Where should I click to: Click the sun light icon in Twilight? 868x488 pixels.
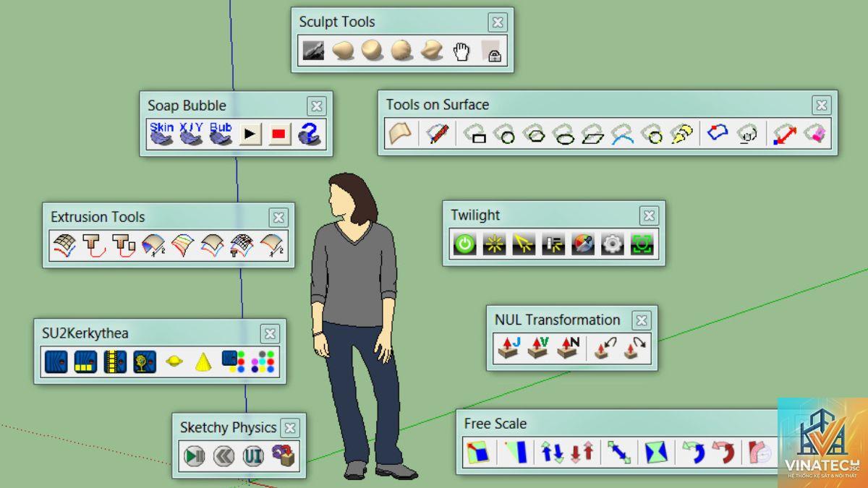click(494, 244)
